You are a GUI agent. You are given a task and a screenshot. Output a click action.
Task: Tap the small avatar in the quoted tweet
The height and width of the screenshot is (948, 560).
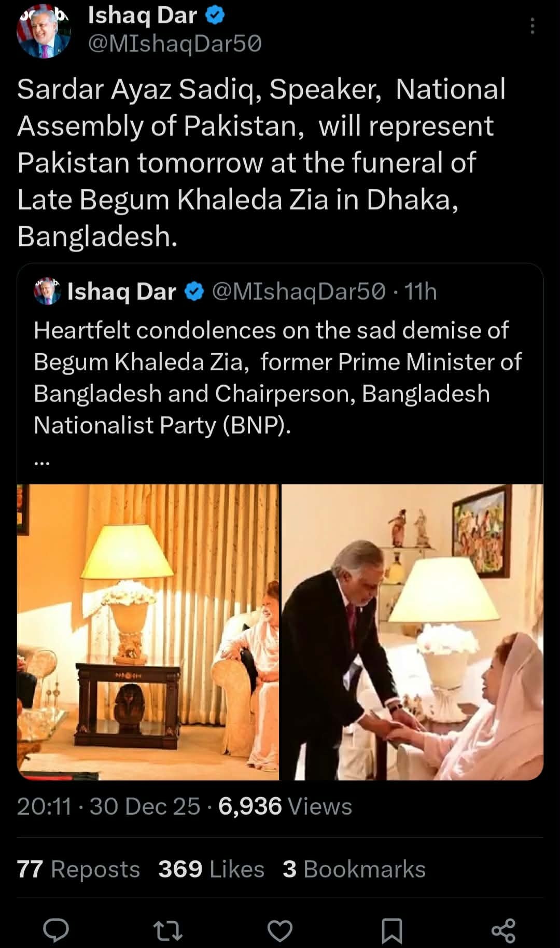click(47, 291)
